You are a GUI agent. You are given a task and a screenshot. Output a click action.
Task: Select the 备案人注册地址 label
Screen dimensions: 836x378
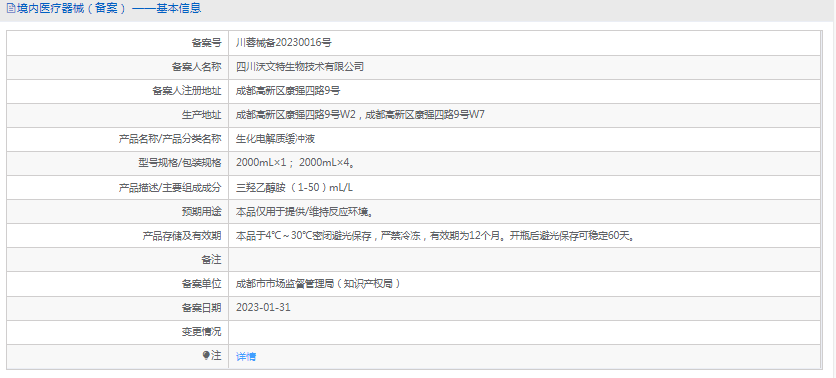coord(186,91)
